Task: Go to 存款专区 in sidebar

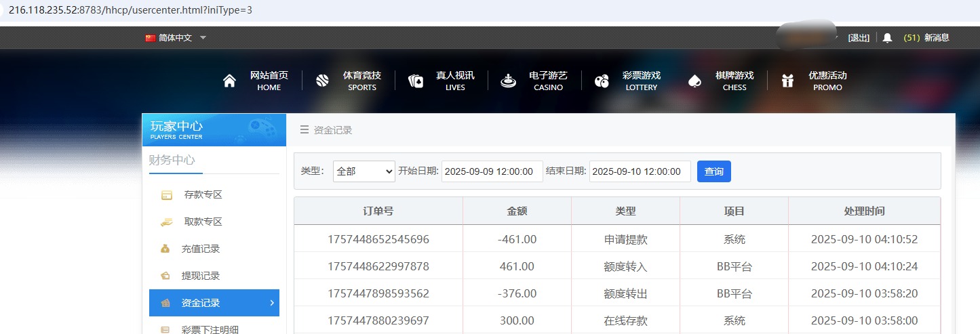Action: click(x=203, y=195)
